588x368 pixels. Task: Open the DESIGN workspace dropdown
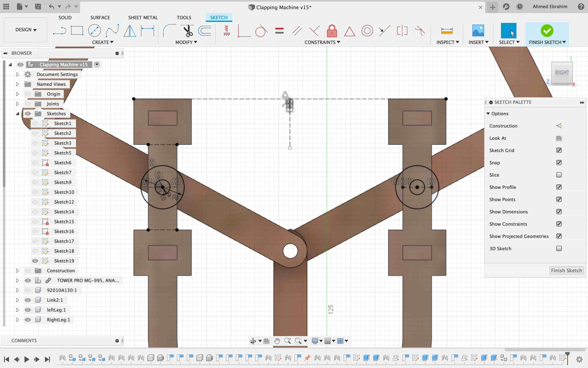click(26, 30)
